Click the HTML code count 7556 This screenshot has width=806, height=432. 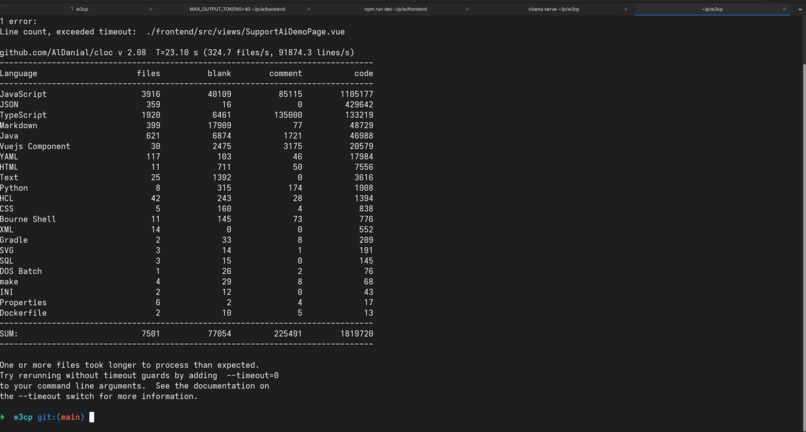[364, 167]
